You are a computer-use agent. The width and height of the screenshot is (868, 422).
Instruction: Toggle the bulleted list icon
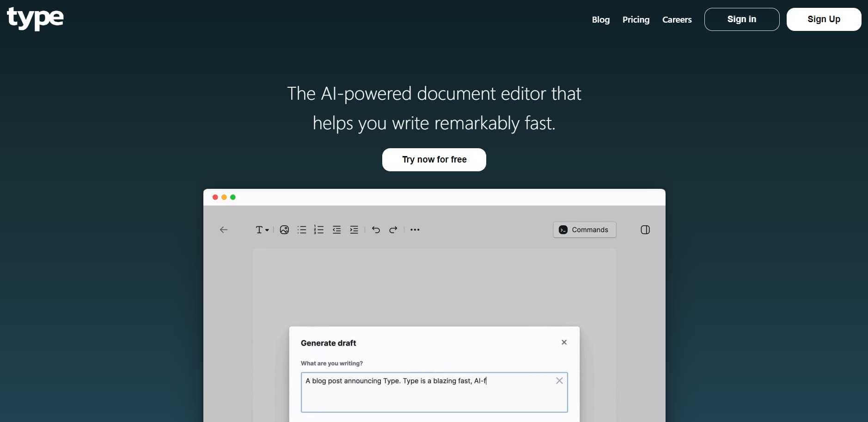pyautogui.click(x=302, y=229)
